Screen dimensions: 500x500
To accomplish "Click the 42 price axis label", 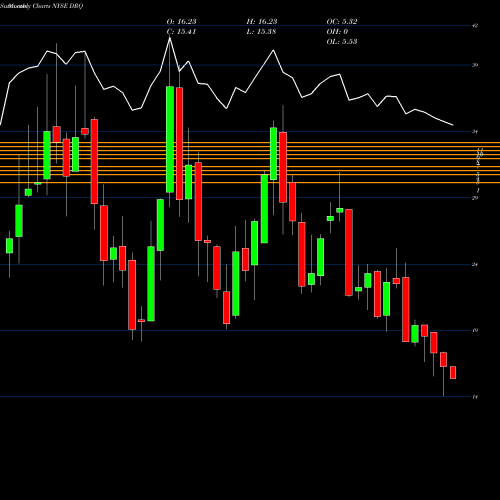I will point(475,25).
